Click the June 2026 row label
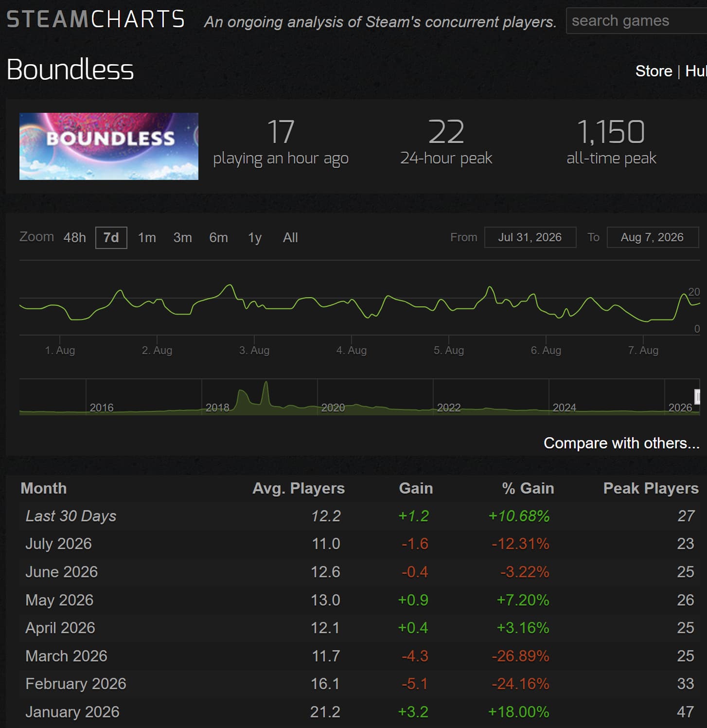Viewport: 707px width, 728px height. (62, 572)
